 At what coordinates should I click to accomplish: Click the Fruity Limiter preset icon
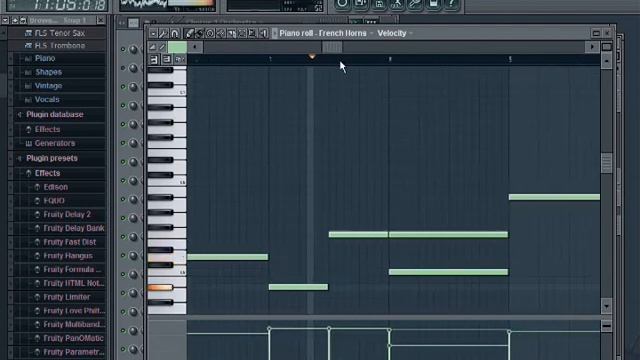coord(37,297)
